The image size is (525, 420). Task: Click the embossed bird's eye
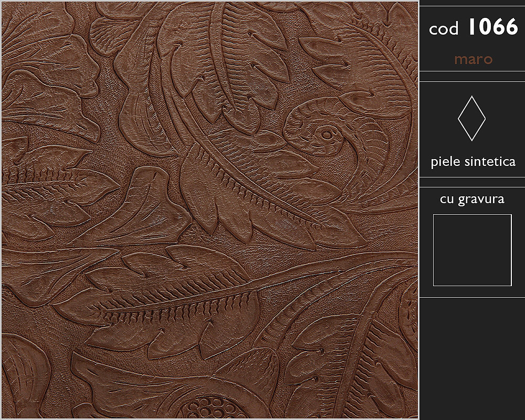[x=325, y=135]
